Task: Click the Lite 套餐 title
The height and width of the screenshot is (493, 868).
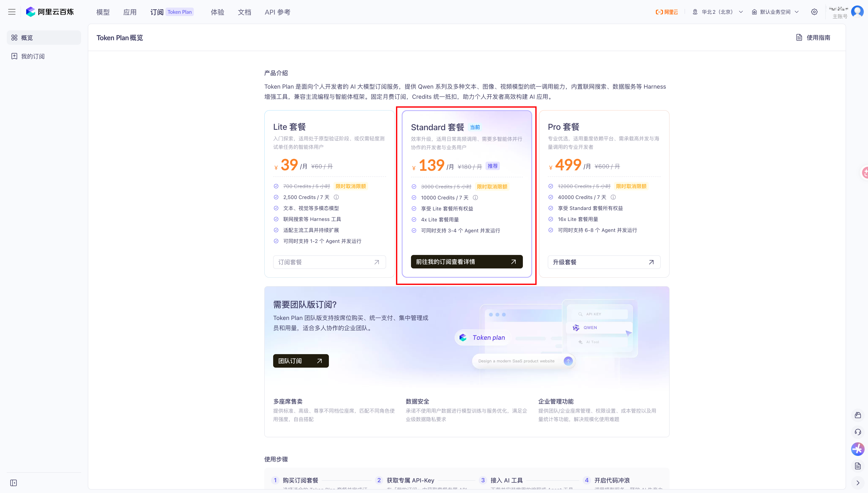Action: [x=290, y=127]
